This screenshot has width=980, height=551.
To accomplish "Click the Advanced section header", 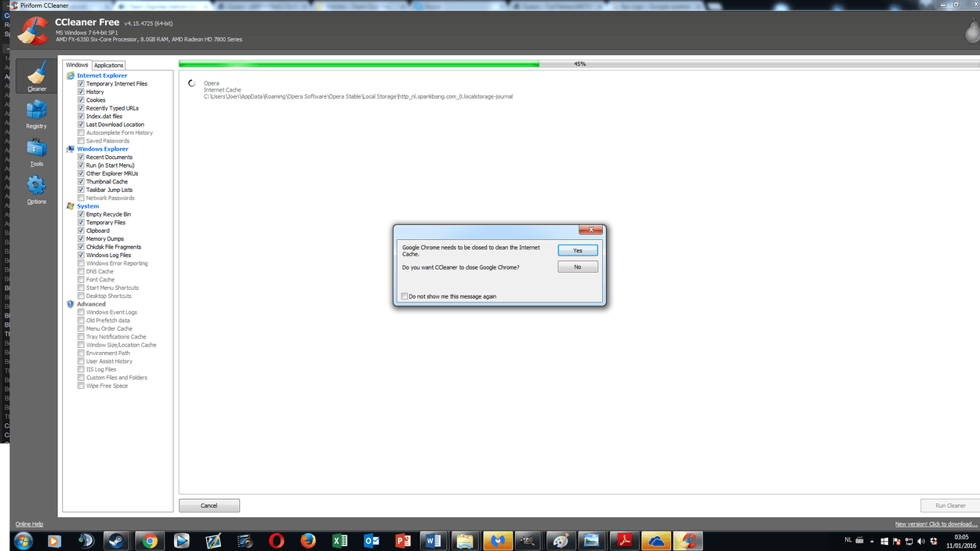I will tap(91, 304).
